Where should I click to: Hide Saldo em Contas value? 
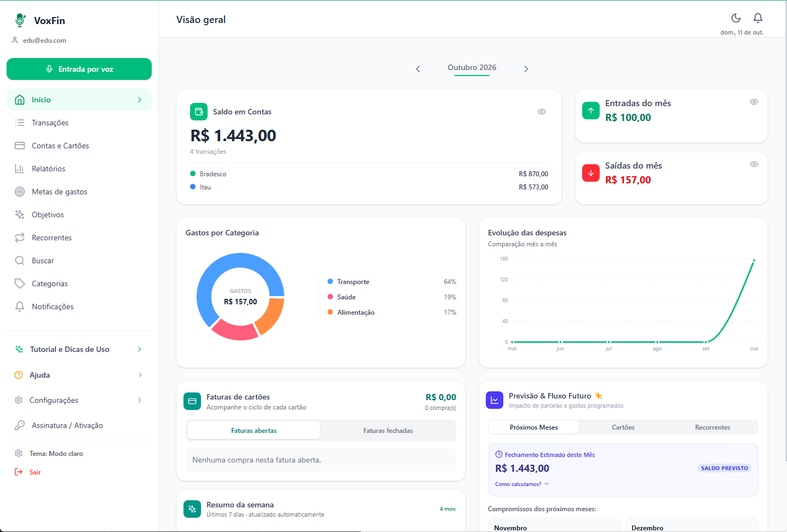click(542, 112)
